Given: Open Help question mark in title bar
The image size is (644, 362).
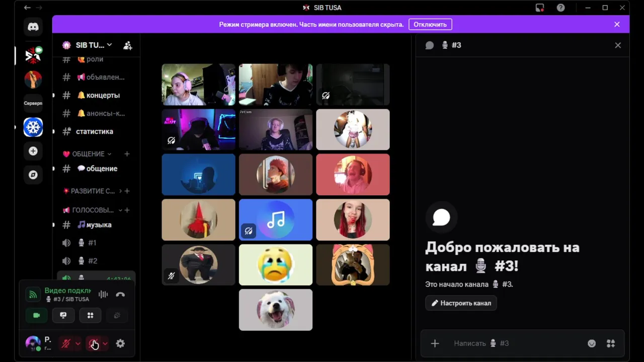Looking at the screenshot, I should [560, 8].
